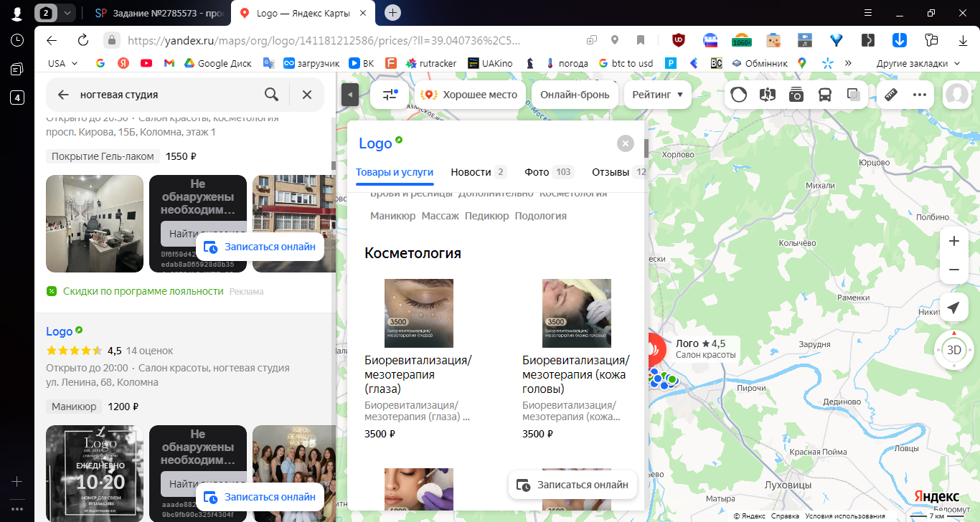The width and height of the screenshot is (980, 522).
Task: Expand the USA bookmarks folder
Action: click(x=63, y=63)
